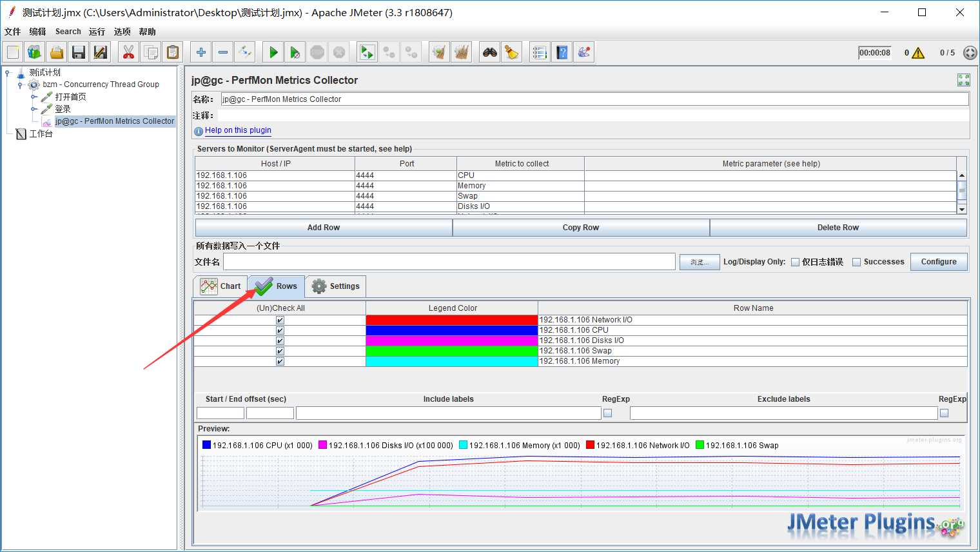Cut selected element with scissors icon

pyautogui.click(x=129, y=52)
